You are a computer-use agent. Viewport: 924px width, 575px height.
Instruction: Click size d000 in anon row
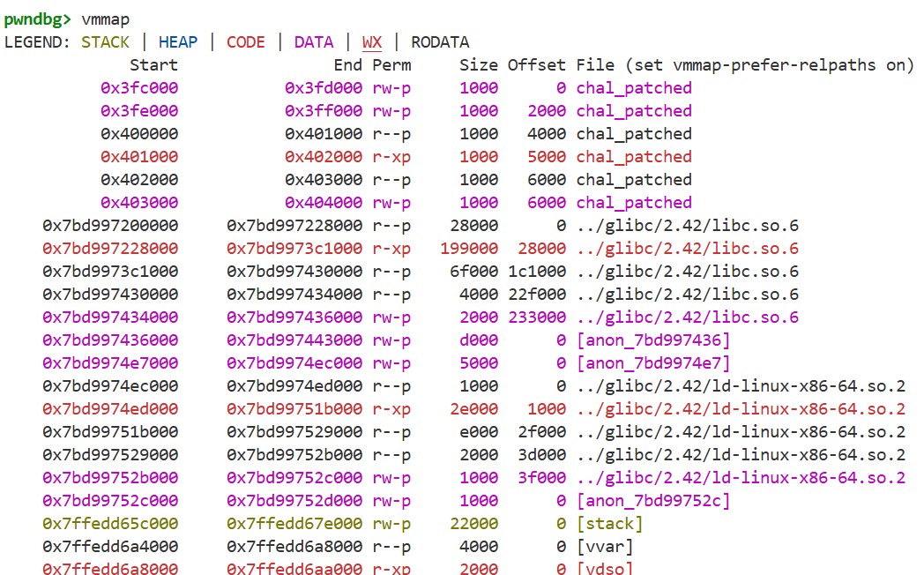[x=479, y=340]
